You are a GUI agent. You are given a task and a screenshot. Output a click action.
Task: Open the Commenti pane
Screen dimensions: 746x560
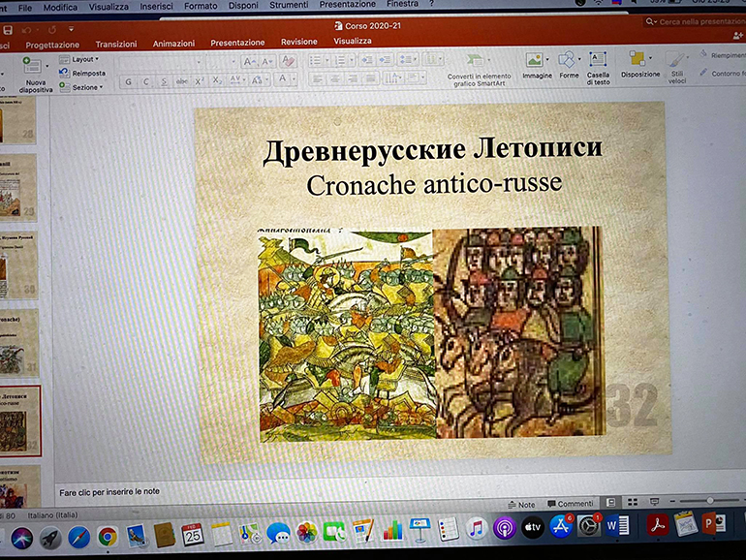pyautogui.click(x=570, y=504)
